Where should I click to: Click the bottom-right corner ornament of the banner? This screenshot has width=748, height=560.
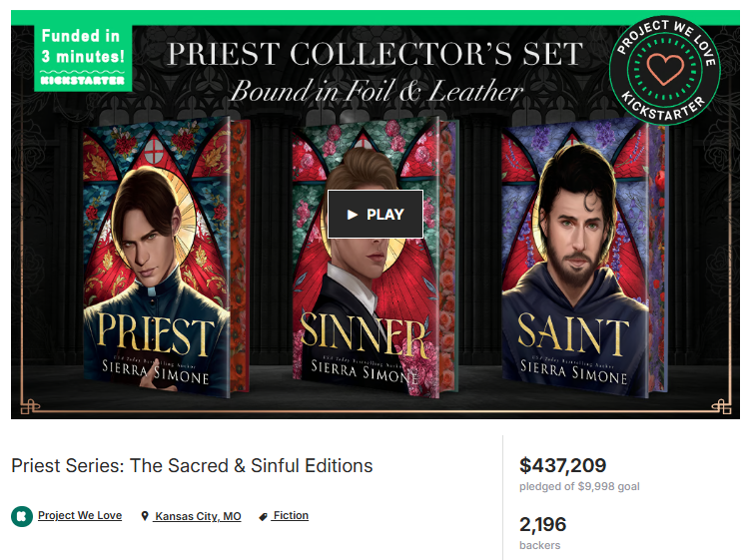click(x=721, y=404)
